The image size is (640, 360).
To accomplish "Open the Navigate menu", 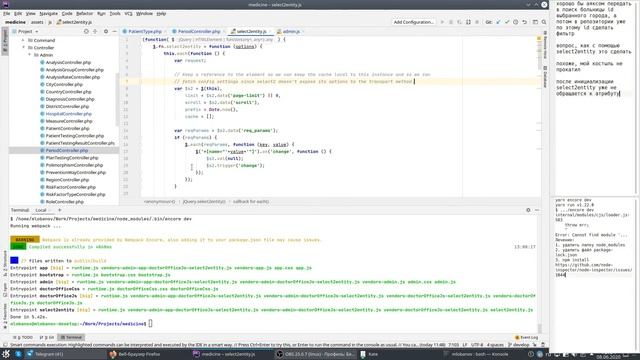I will (48, 13).
